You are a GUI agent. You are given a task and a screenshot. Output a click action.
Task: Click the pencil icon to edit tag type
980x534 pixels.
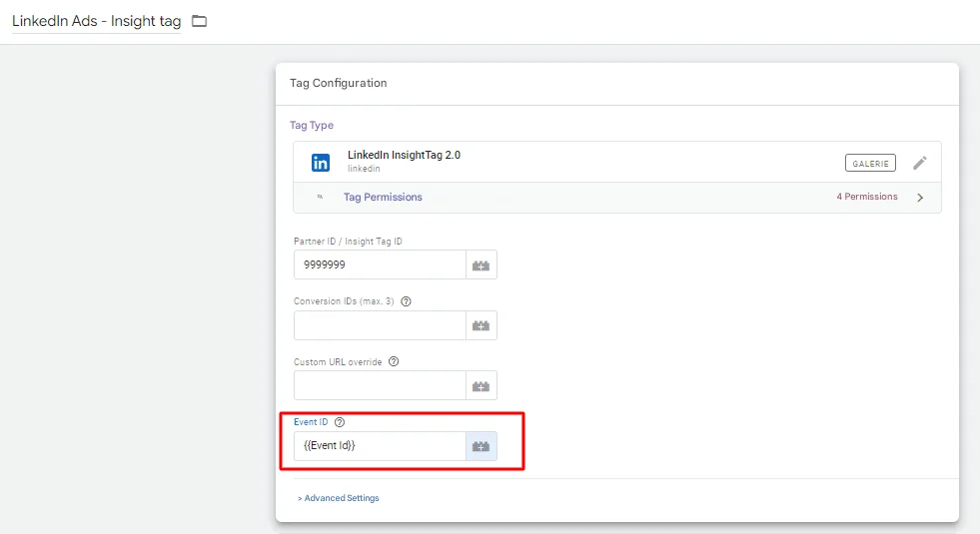coord(919,163)
